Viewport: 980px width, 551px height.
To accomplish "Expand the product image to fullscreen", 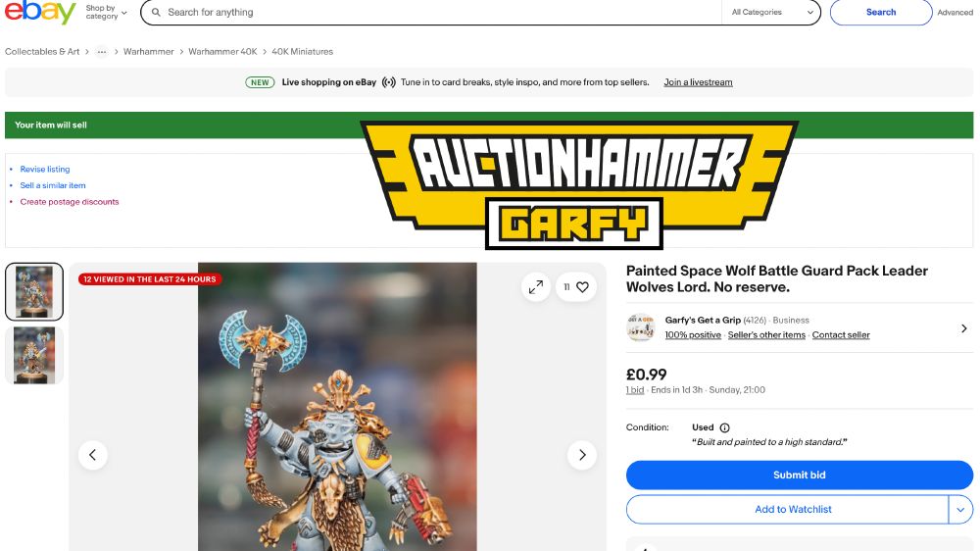I will click(x=536, y=287).
